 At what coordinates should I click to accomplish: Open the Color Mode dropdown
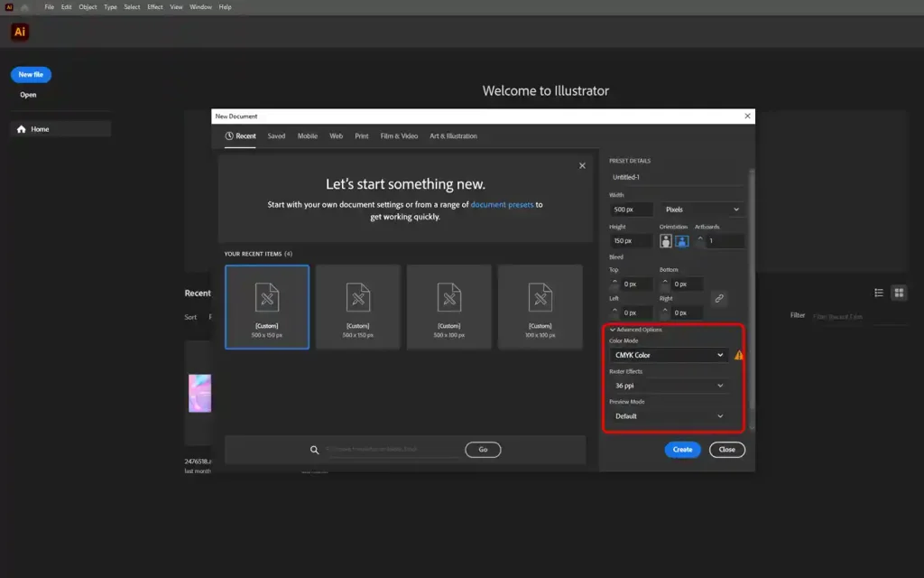click(669, 355)
